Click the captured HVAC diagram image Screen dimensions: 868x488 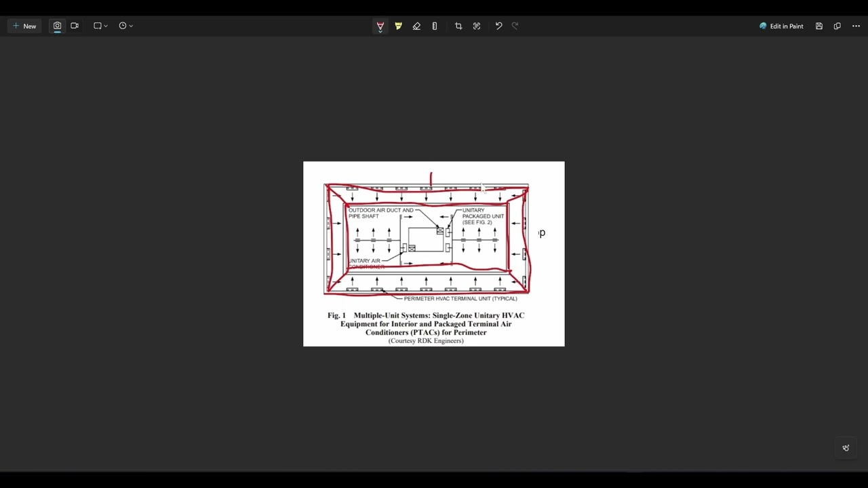tap(434, 254)
